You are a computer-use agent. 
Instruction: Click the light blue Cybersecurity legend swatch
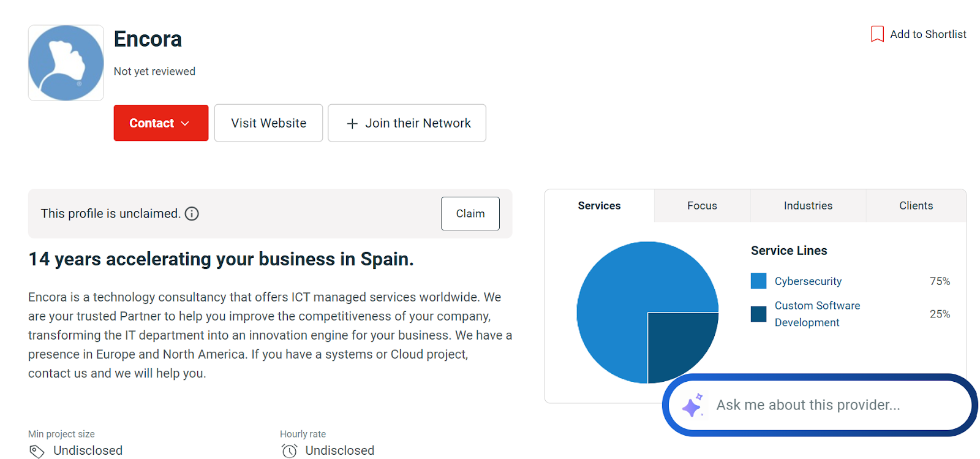[x=758, y=281]
